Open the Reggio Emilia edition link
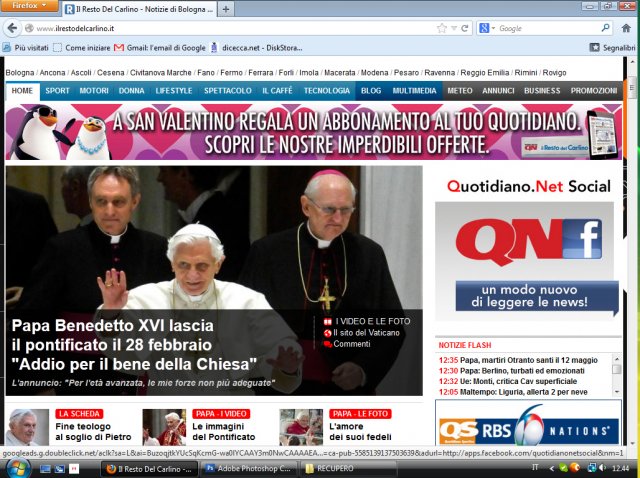 click(x=484, y=73)
